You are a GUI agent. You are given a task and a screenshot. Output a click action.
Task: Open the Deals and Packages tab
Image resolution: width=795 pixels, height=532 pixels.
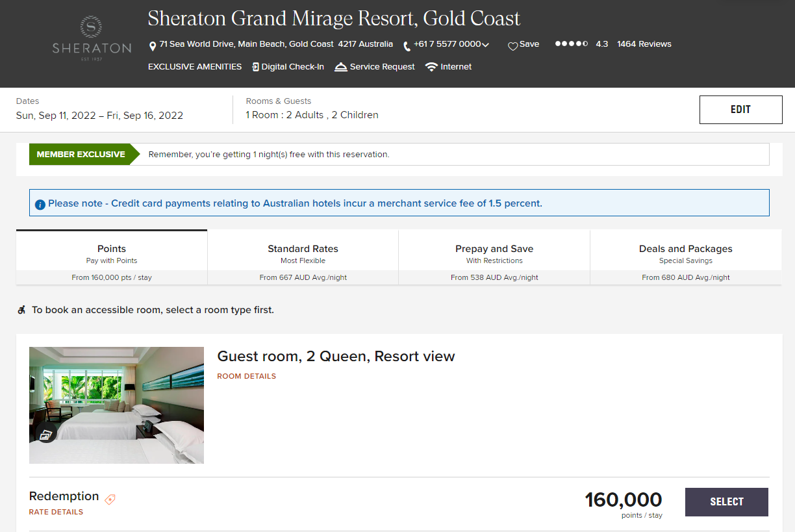(686, 257)
